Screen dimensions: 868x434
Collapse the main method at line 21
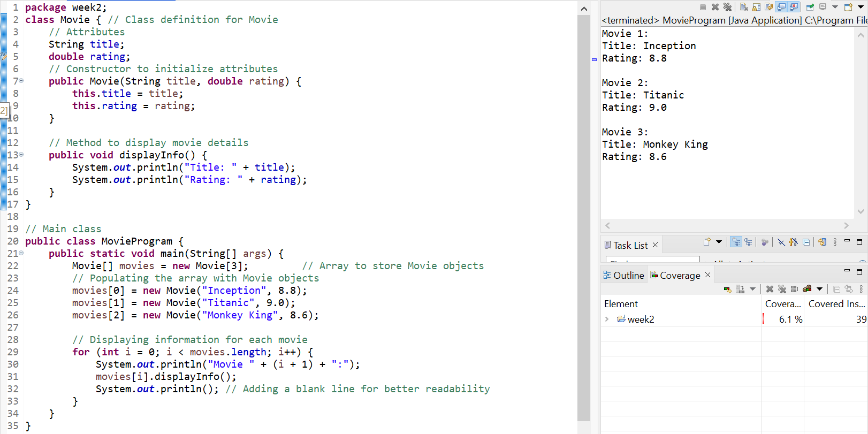click(21, 253)
